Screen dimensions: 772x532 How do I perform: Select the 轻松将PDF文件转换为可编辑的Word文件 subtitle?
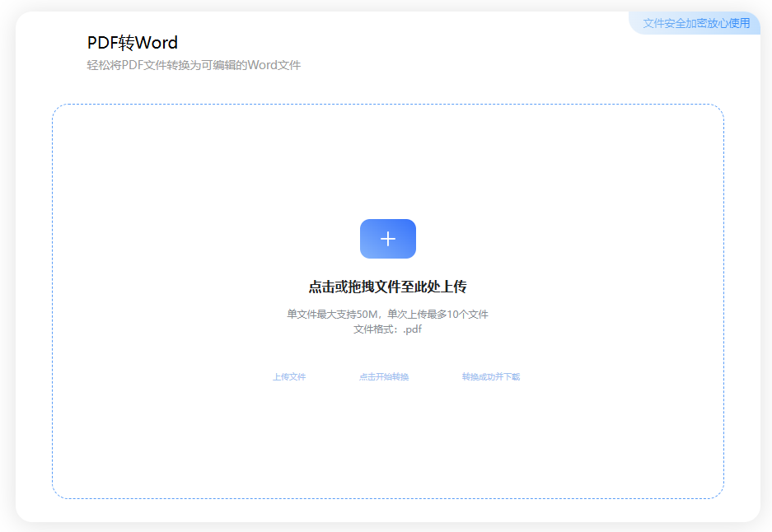(195, 65)
